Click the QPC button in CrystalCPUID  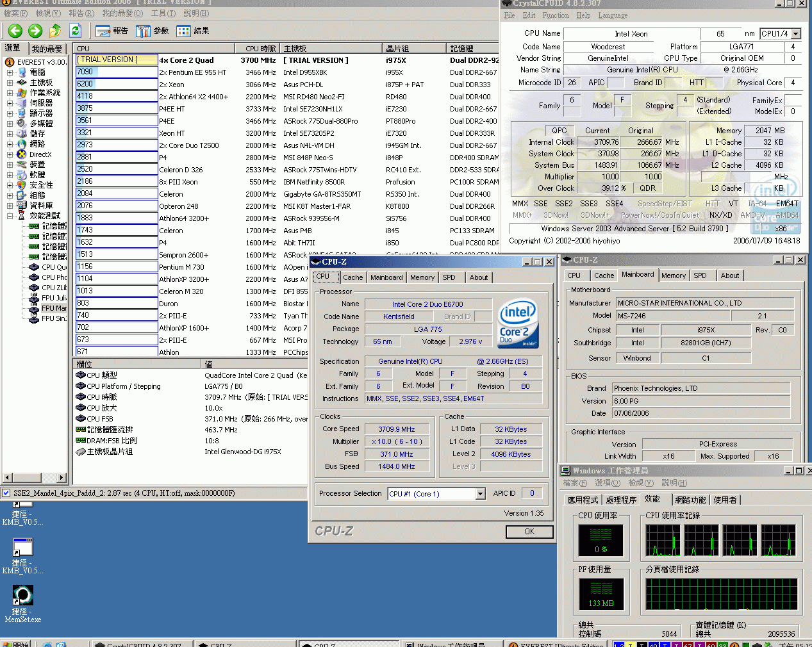coord(559,131)
